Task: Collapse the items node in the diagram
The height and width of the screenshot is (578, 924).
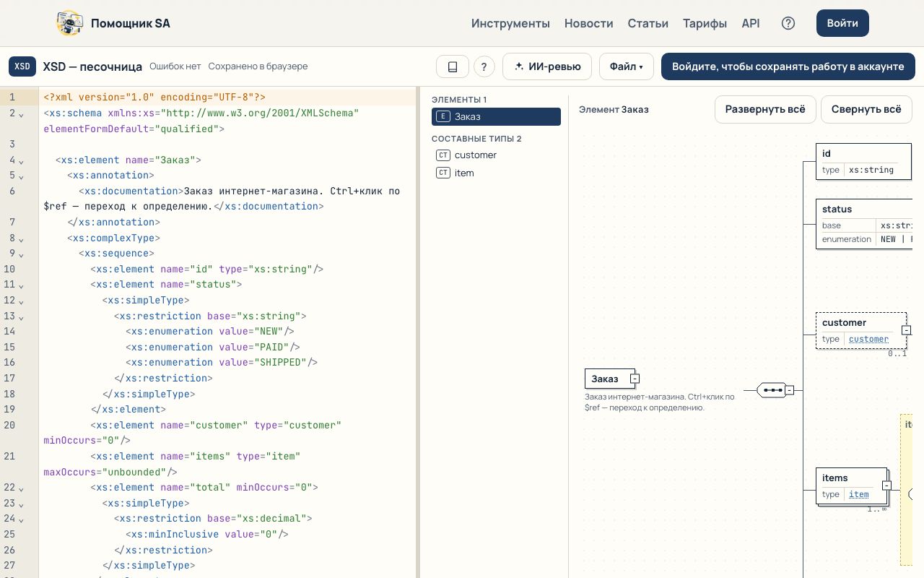Action: 886,486
